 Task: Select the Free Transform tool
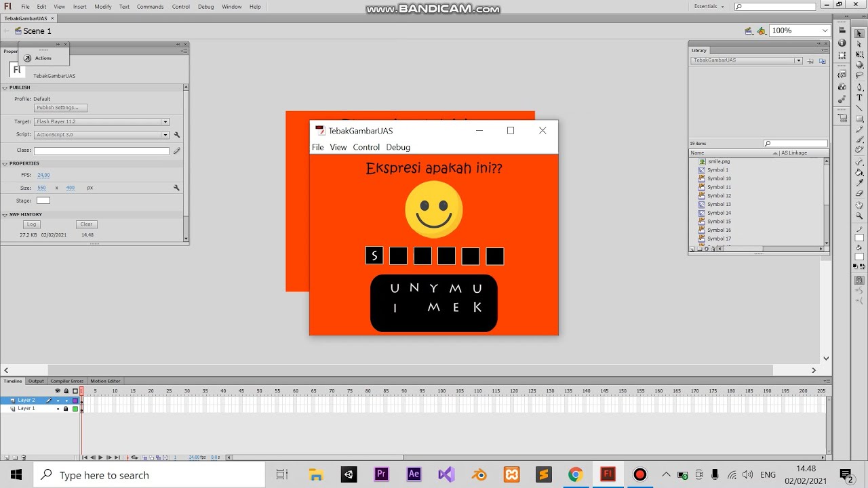[x=859, y=55]
